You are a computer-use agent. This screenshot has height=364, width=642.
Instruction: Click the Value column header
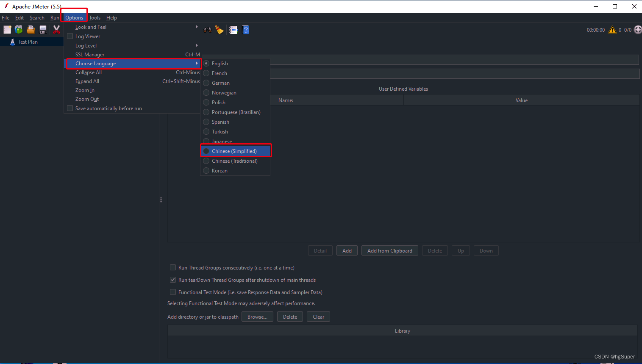point(522,100)
